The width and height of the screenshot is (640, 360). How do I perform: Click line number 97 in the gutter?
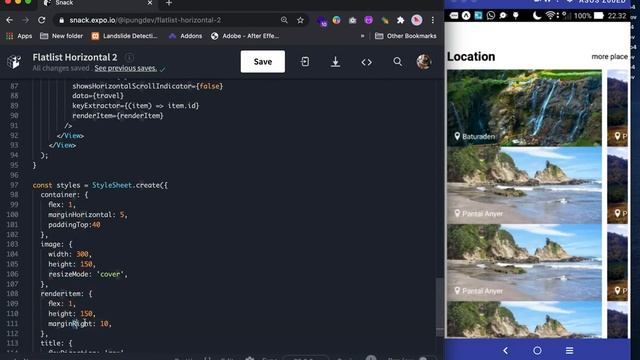[14, 185]
